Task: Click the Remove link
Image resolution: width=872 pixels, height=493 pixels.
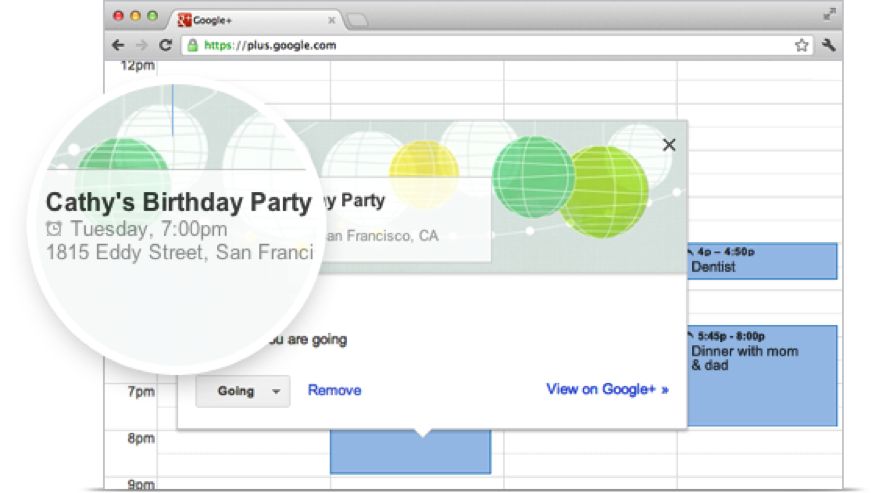Action: 334,390
